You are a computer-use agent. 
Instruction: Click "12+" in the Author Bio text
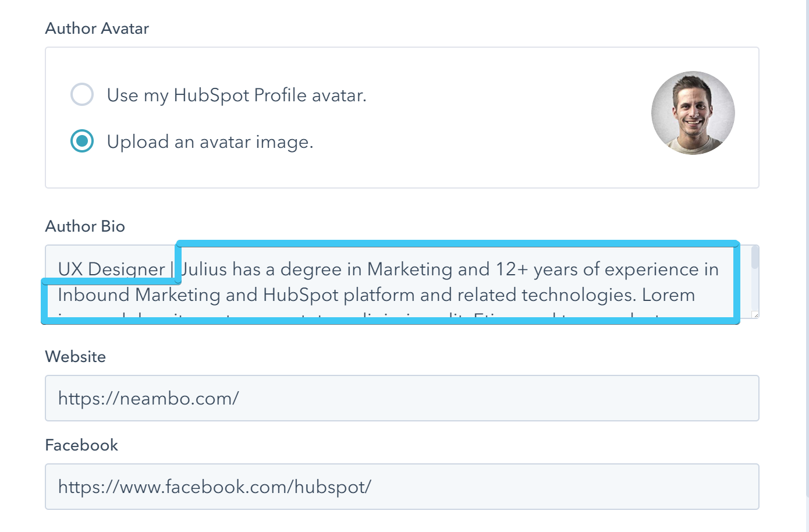512,269
